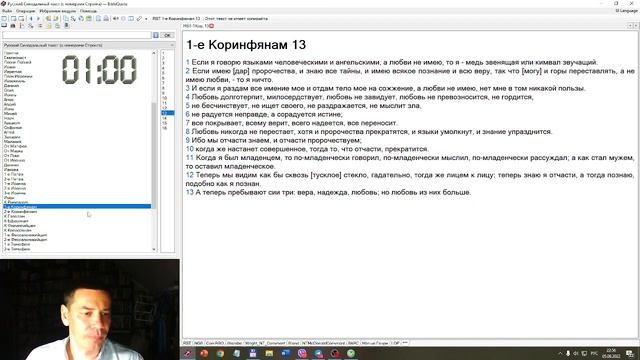640x360 pixels.
Task: Open the small dropdown arrow after the link icon
Action: click(x=146, y=19)
